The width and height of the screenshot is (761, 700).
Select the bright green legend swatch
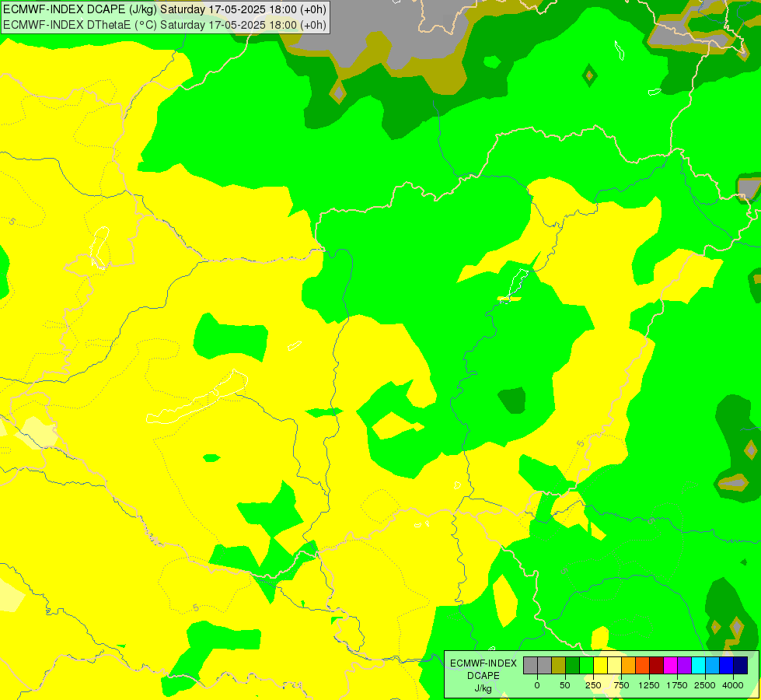click(x=586, y=665)
